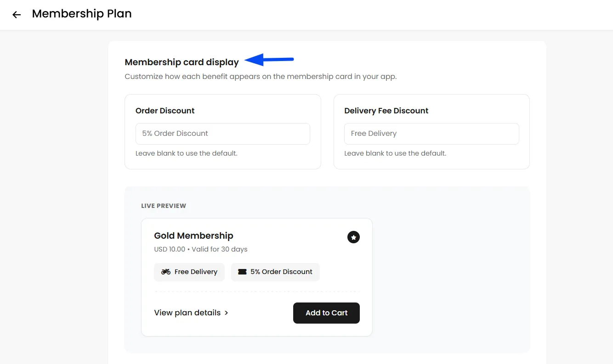Image resolution: width=613 pixels, height=364 pixels.
Task: Select the 5% Order Discount benefit chip
Action: (275, 272)
